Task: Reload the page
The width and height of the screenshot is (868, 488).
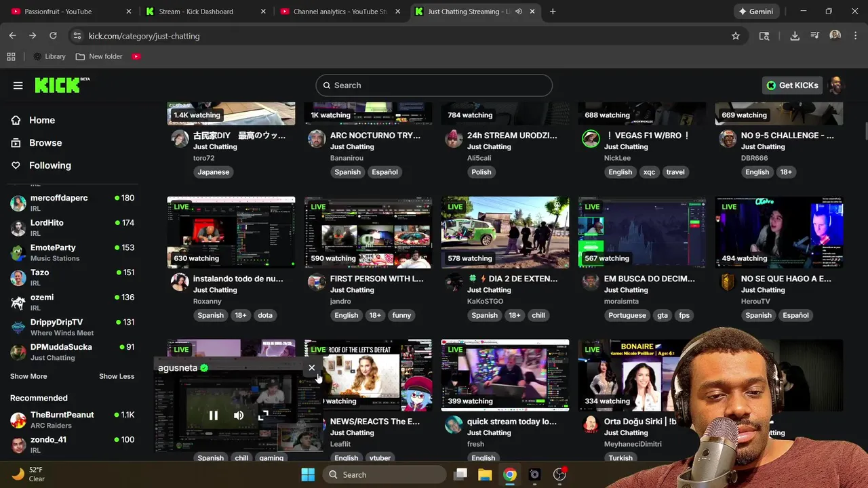Action: (x=53, y=36)
